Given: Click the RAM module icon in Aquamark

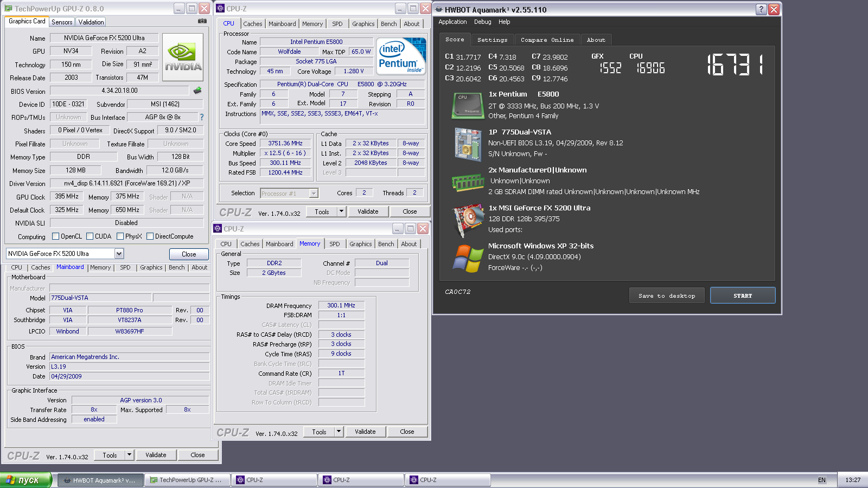Looking at the screenshot, I should (x=468, y=183).
